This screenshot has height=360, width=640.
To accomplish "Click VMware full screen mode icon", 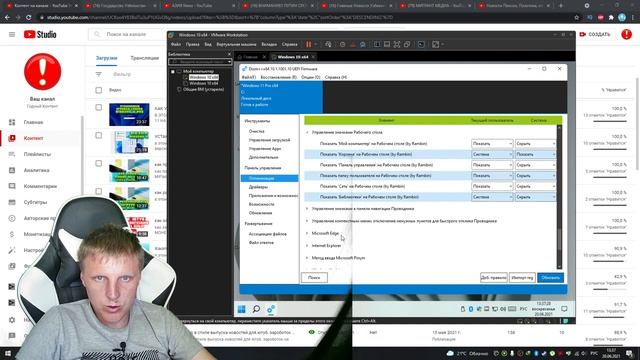I will 397,44.
